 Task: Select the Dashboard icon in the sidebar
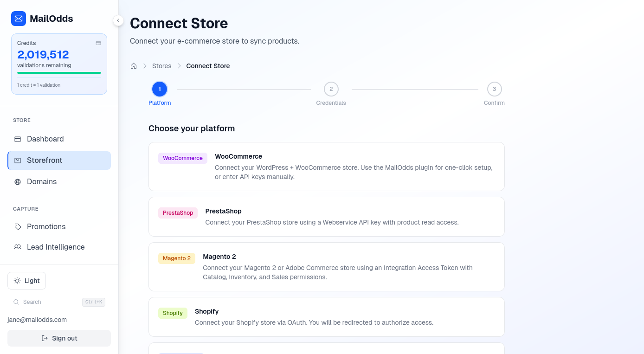[x=17, y=139]
